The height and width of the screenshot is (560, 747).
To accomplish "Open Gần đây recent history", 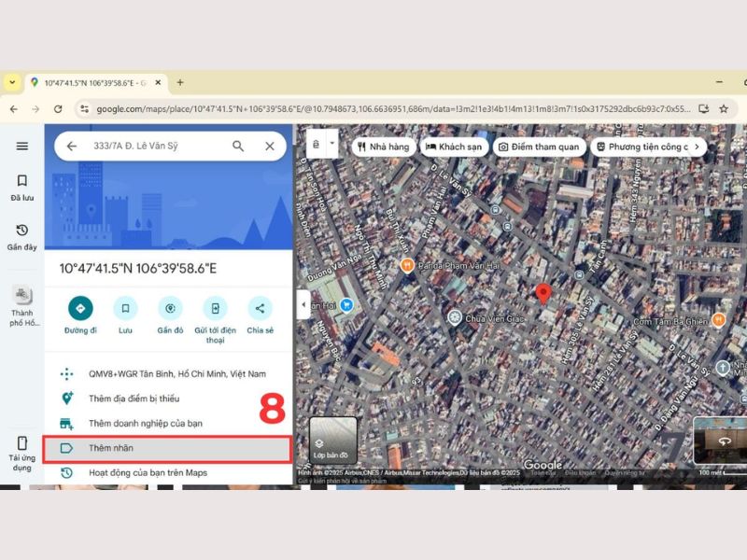I will [x=21, y=237].
